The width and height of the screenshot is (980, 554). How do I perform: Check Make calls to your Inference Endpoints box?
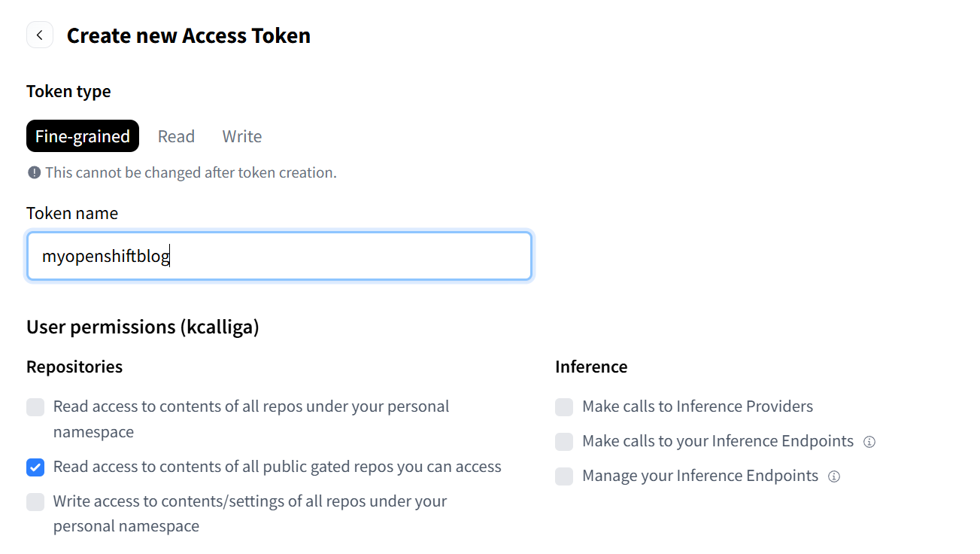[x=564, y=442]
